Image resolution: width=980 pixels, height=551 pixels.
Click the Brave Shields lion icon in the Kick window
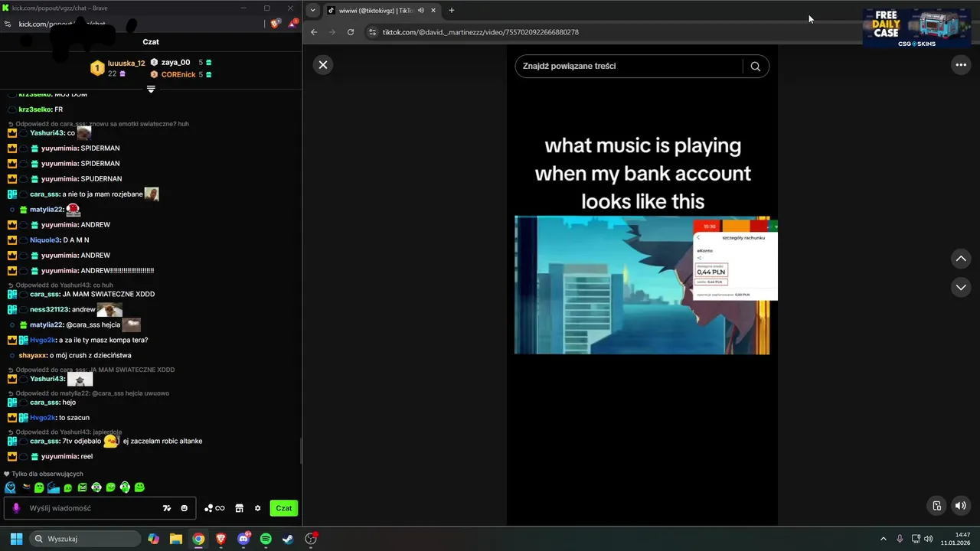(x=276, y=24)
